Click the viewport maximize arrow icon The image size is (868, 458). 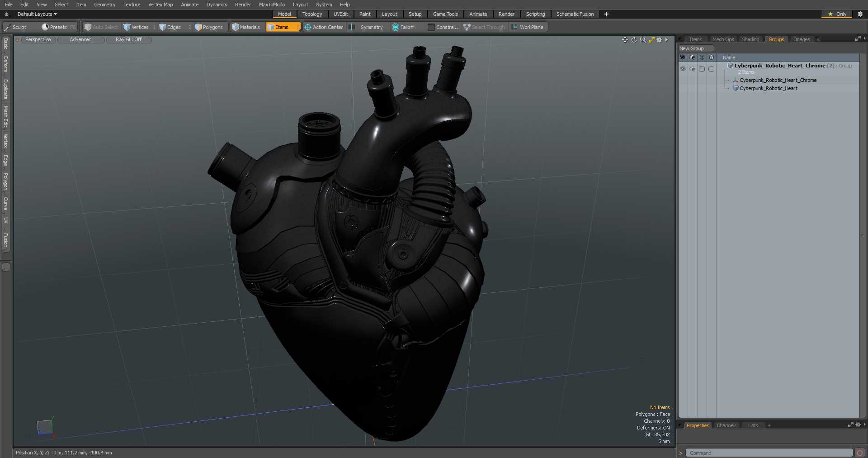(x=651, y=40)
